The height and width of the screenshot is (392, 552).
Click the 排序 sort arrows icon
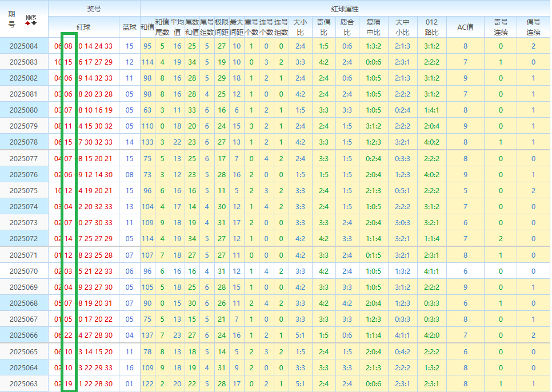coord(30,21)
